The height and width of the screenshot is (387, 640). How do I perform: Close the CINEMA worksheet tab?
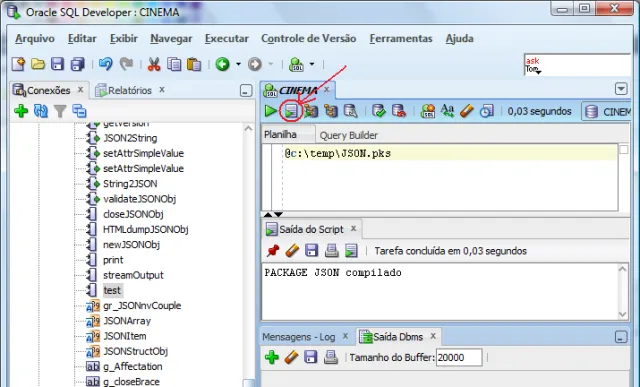[327, 89]
